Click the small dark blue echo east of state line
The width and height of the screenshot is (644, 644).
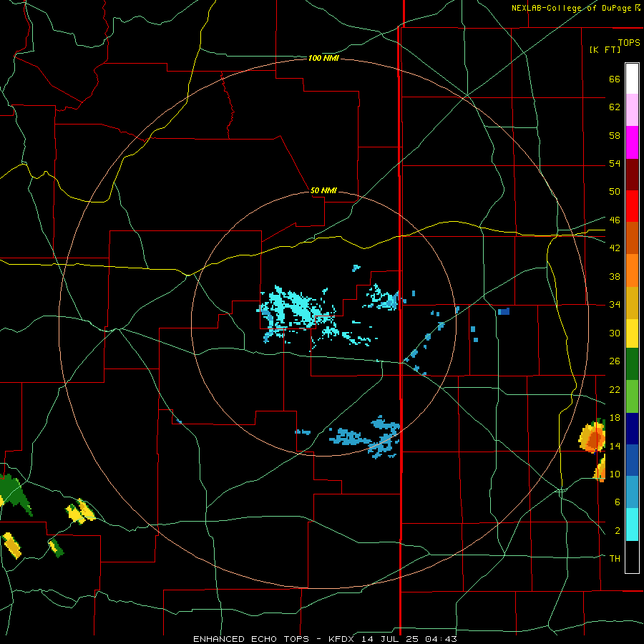click(504, 311)
